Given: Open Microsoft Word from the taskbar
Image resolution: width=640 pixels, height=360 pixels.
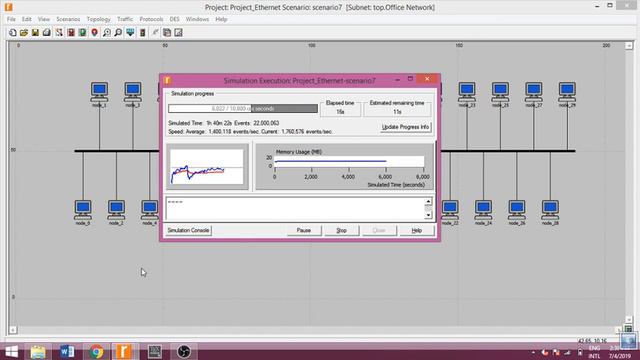Looking at the screenshot, I should point(67,351).
